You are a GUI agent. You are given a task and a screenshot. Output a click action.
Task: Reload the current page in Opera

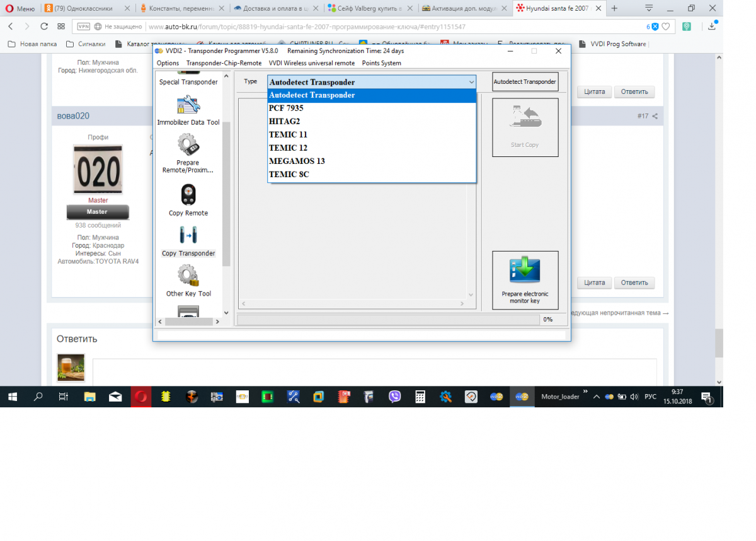pyautogui.click(x=44, y=26)
